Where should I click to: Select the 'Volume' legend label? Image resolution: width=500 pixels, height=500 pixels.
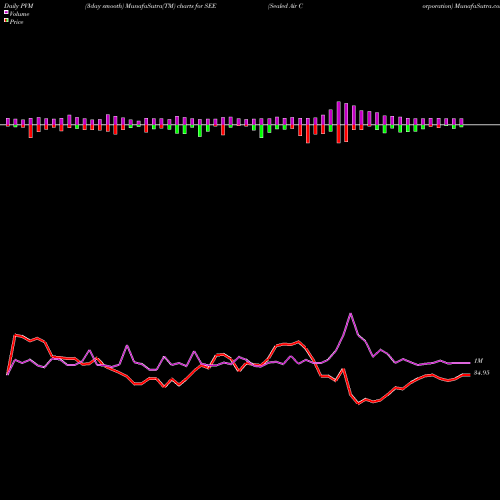[x=19, y=14]
